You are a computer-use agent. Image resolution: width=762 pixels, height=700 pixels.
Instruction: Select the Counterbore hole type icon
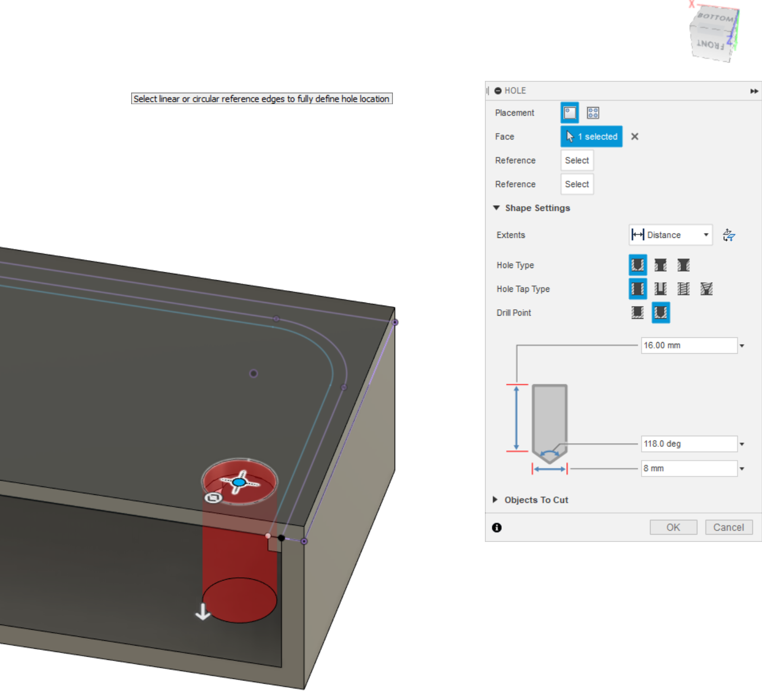[660, 265]
